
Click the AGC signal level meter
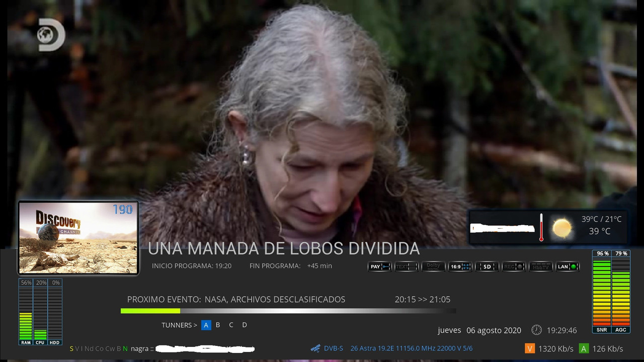[x=621, y=292]
